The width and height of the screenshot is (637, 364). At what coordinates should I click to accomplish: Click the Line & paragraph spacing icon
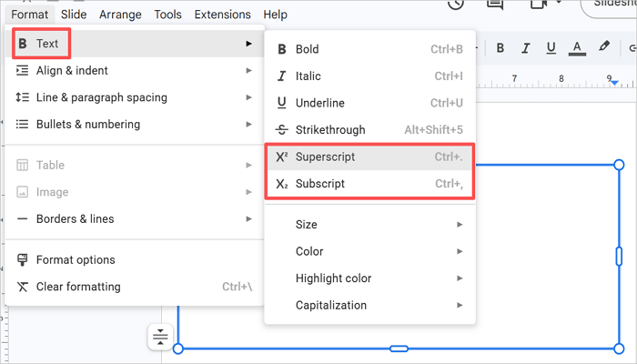pyautogui.click(x=23, y=97)
